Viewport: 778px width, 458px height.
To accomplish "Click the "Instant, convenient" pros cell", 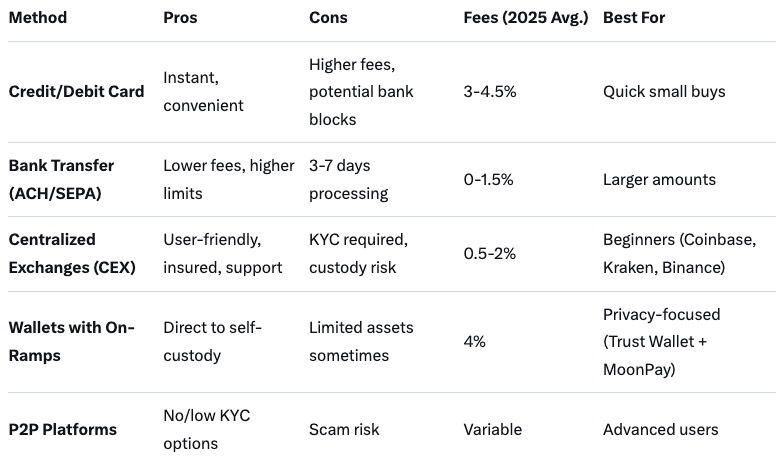I will pyautogui.click(x=203, y=92).
